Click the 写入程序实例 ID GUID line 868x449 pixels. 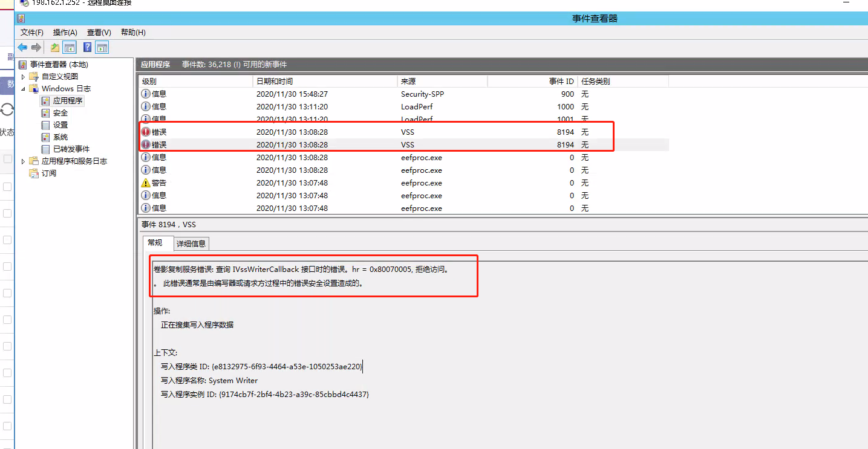tap(265, 395)
